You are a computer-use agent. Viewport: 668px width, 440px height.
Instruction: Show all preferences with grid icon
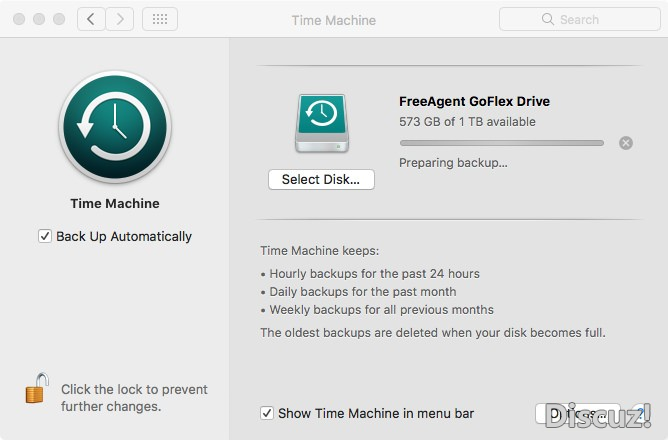pos(160,19)
